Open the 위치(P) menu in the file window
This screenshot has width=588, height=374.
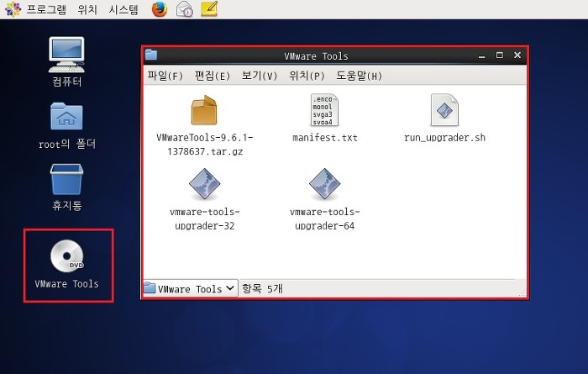tap(307, 76)
